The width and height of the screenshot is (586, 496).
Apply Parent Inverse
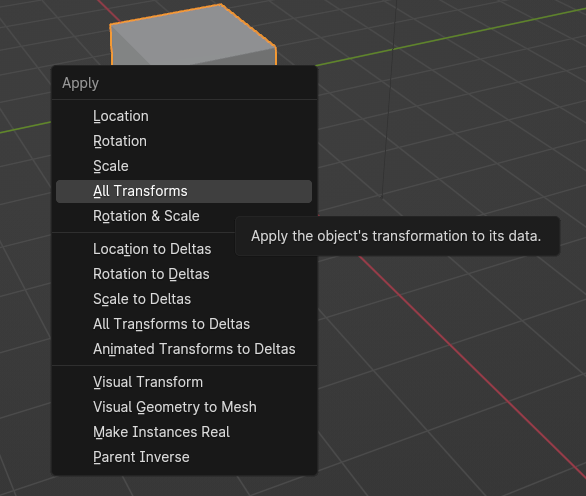coord(184,457)
